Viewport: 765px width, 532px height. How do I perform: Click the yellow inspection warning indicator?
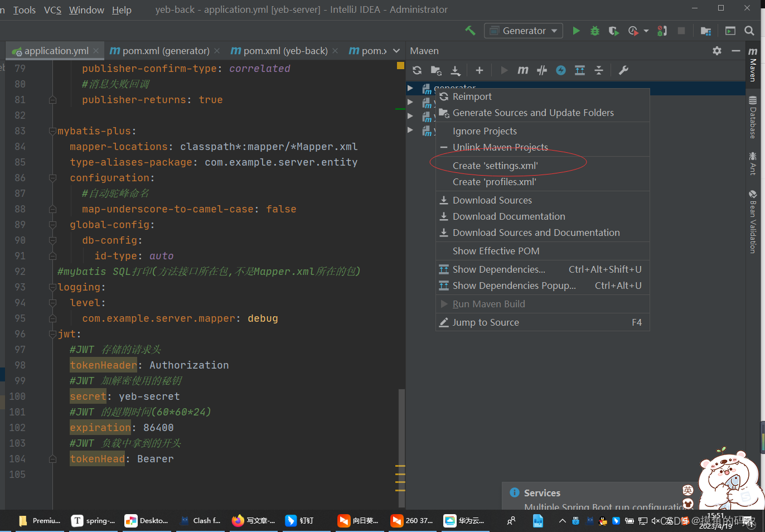[x=400, y=65]
